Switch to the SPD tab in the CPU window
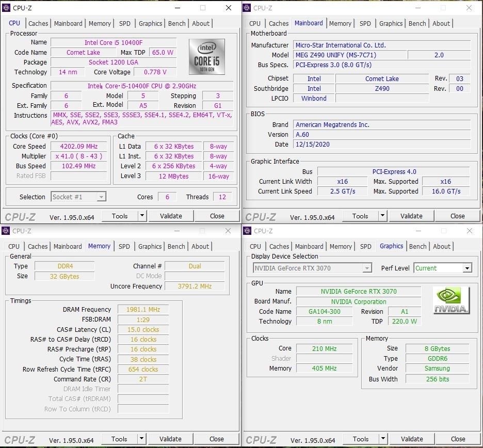 coord(125,23)
